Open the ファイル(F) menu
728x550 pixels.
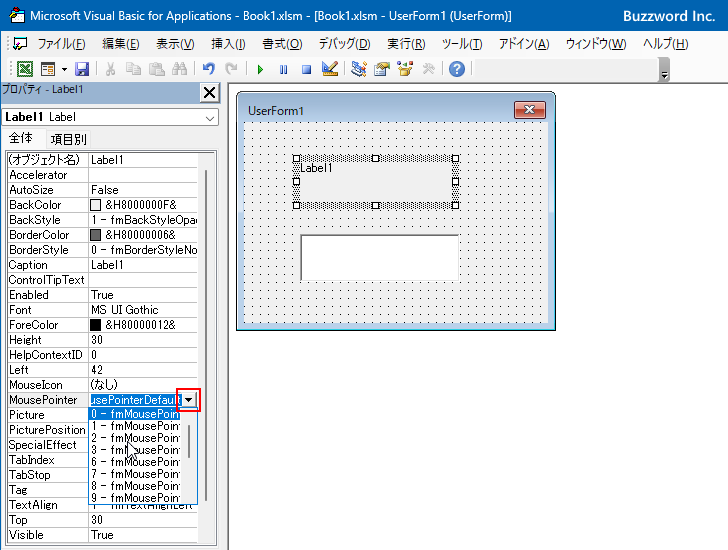click(61, 44)
